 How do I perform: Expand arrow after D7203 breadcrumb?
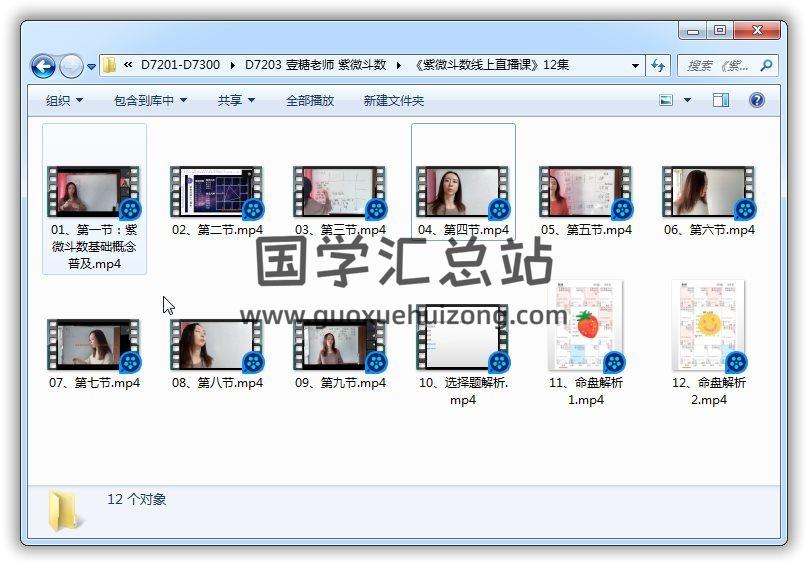(398, 65)
